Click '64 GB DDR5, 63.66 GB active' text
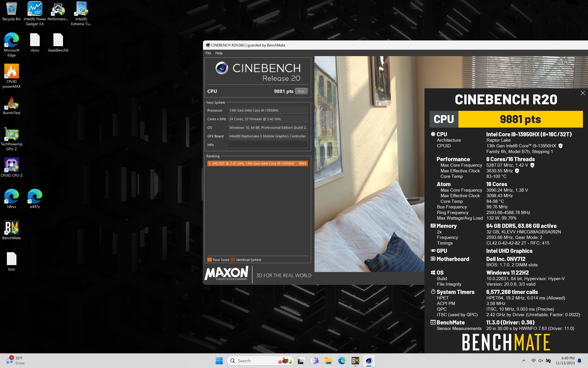This screenshot has width=588, height=368. 521,226
